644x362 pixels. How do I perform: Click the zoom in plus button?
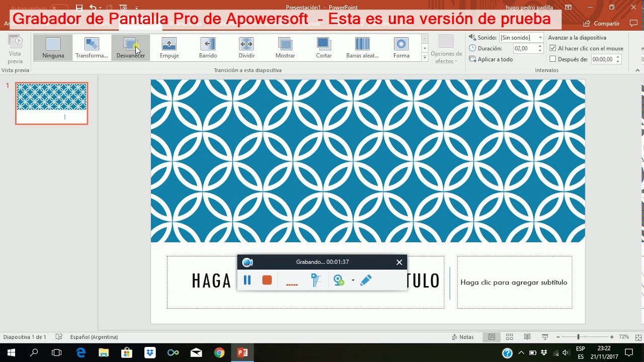point(612,337)
